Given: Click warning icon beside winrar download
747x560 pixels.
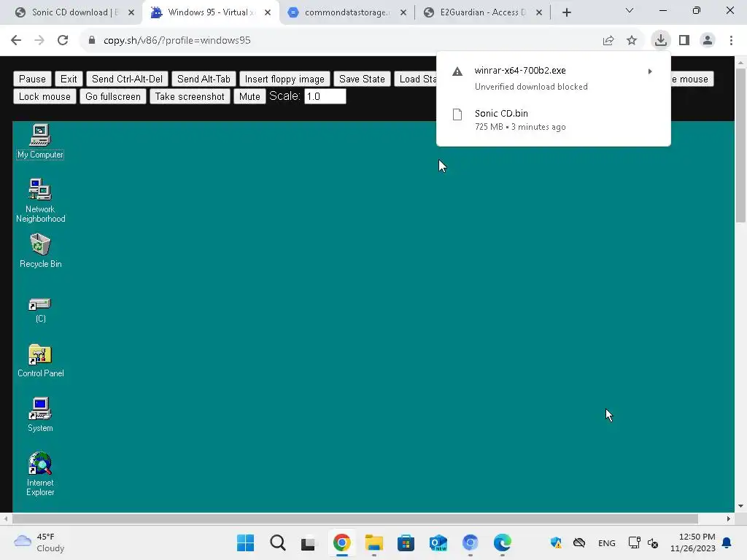Looking at the screenshot, I should click(x=457, y=71).
